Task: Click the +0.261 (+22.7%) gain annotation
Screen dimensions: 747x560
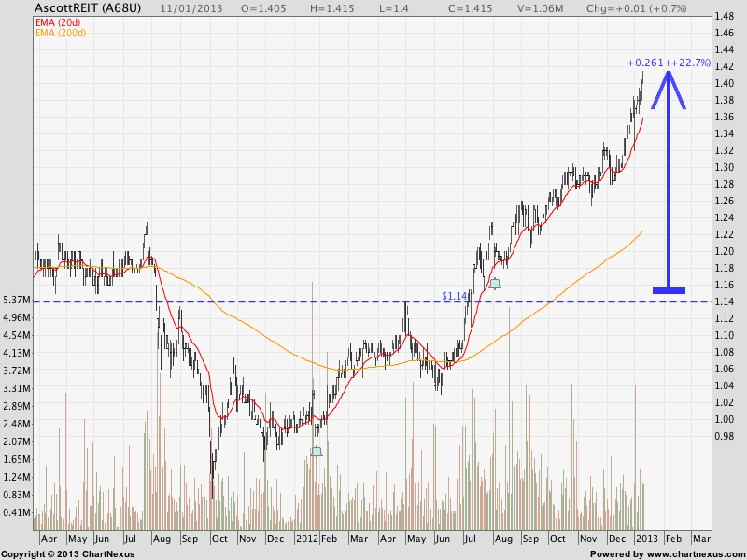Action: click(669, 63)
